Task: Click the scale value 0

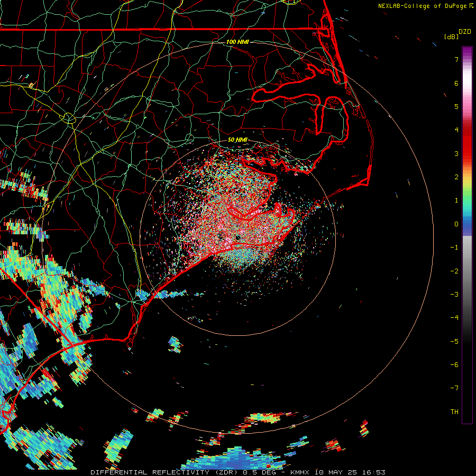Action: [456, 224]
